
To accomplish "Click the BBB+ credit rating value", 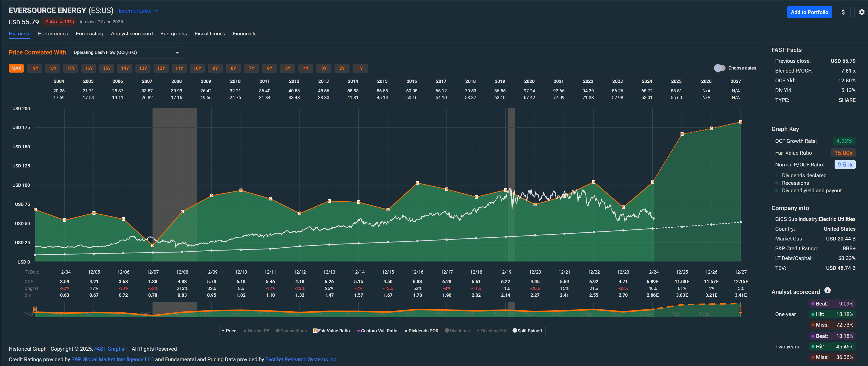I will point(849,249).
